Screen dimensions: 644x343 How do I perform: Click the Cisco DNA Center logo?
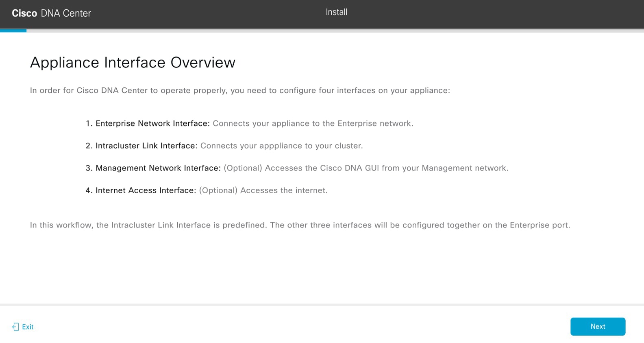51,13
